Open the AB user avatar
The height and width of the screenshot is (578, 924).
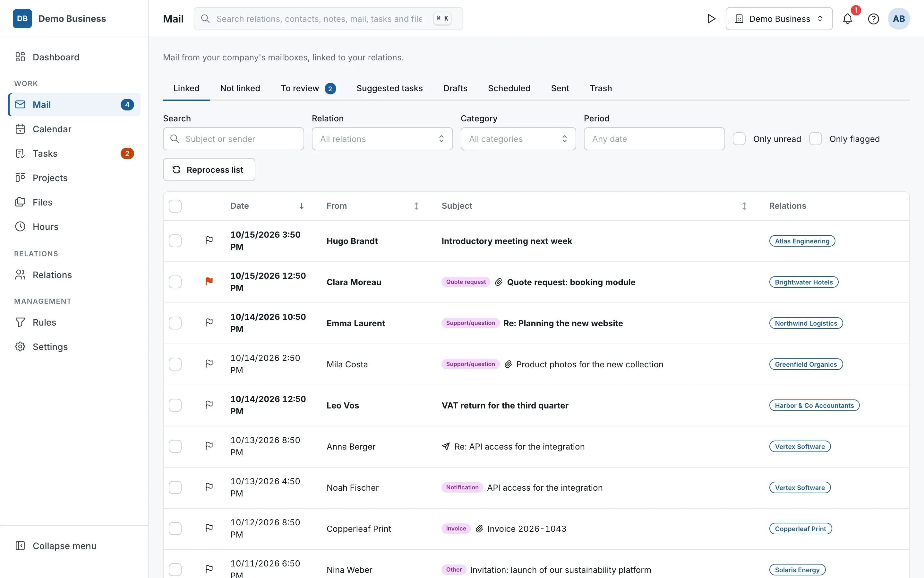tap(898, 19)
